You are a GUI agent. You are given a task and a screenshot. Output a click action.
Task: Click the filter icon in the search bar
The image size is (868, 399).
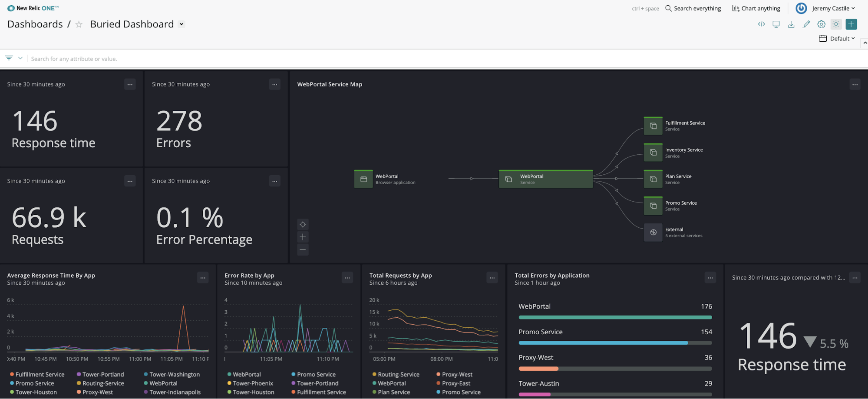[9, 58]
